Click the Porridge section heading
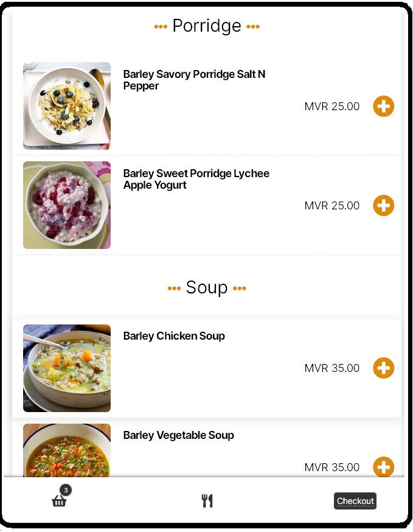The height and width of the screenshot is (532, 413). 207,26
